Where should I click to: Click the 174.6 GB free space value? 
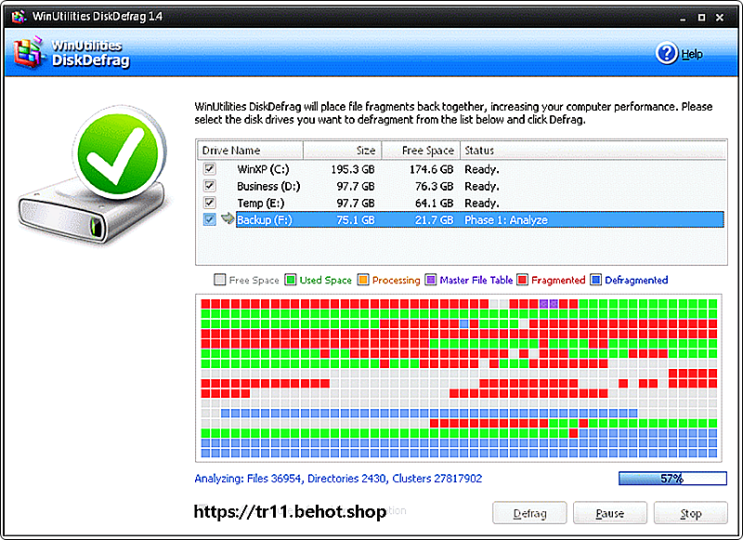pos(431,169)
